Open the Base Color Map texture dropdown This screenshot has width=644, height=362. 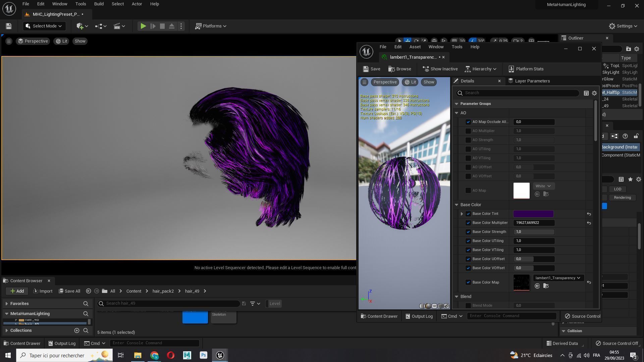[558, 278]
